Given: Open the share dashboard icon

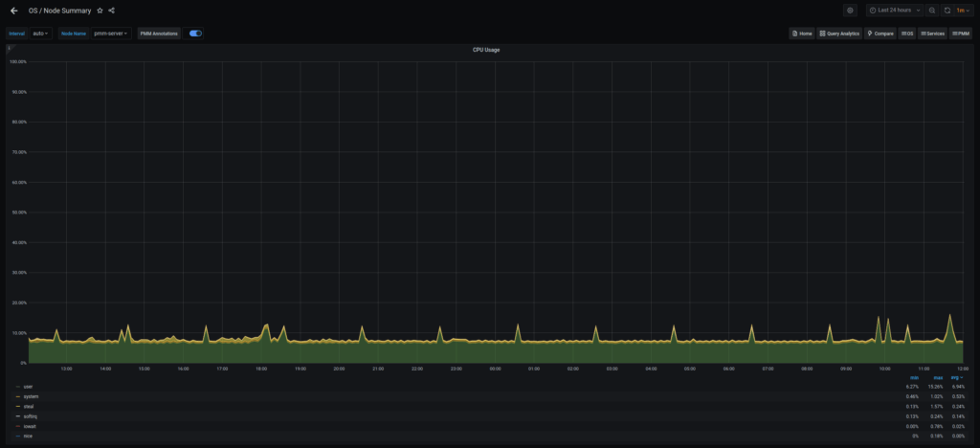Looking at the screenshot, I should click(111, 11).
